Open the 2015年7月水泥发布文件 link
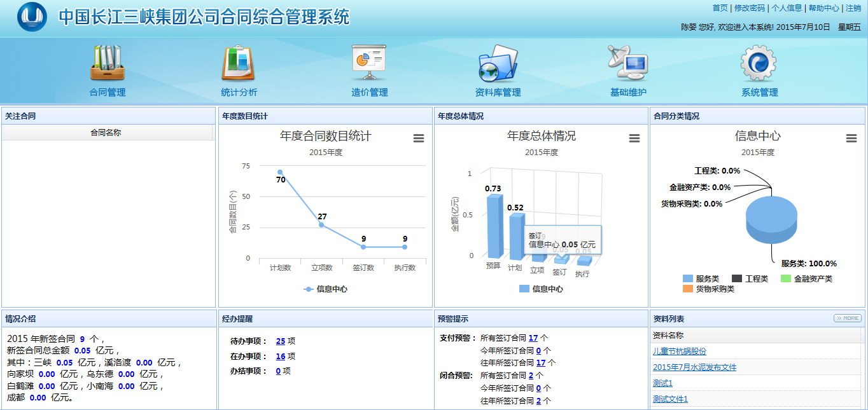 click(x=695, y=367)
